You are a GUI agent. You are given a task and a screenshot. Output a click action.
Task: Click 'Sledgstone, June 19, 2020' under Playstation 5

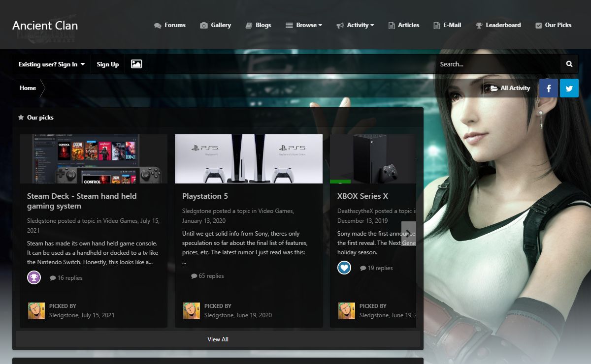tap(238, 315)
